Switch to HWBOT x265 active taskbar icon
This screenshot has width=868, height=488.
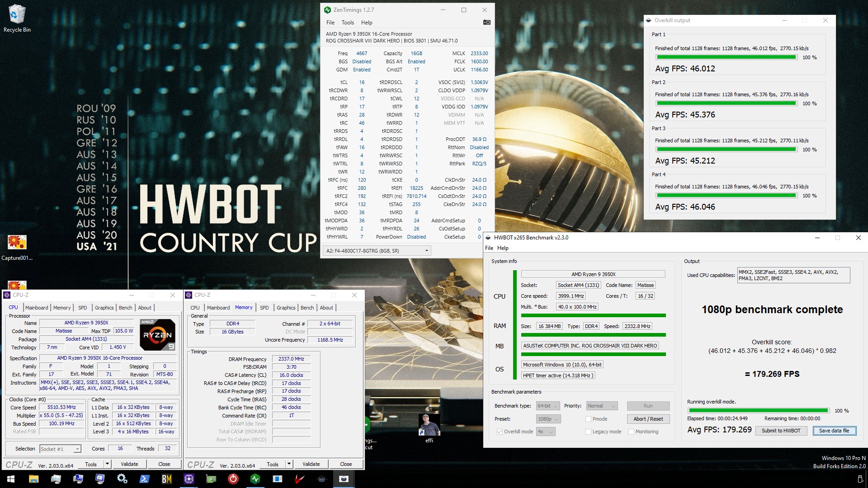[x=344, y=479]
